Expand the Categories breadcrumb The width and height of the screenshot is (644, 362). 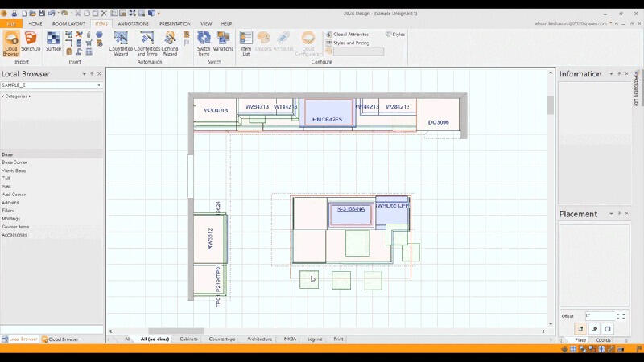tap(16, 96)
